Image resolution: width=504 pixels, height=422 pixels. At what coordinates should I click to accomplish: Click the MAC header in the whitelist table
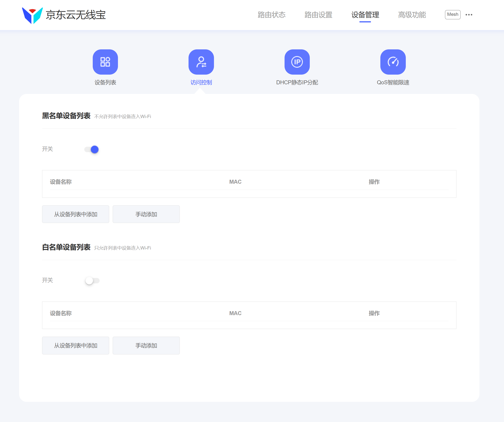235,313
